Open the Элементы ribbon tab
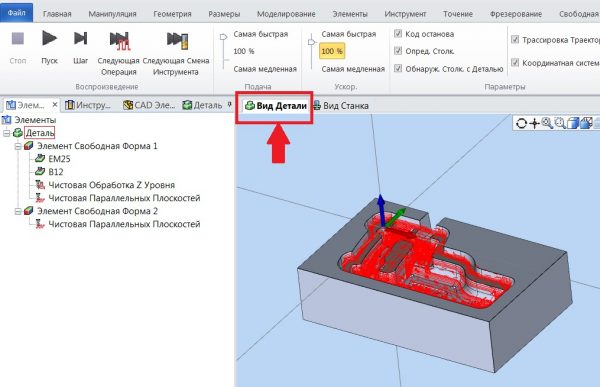The width and height of the screenshot is (600, 387). point(350,14)
